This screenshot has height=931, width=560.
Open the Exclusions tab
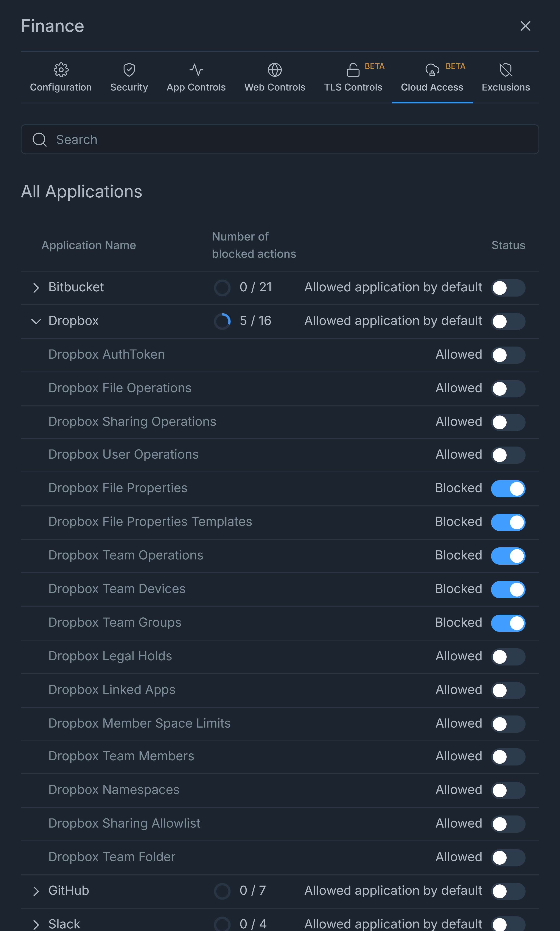point(505,87)
